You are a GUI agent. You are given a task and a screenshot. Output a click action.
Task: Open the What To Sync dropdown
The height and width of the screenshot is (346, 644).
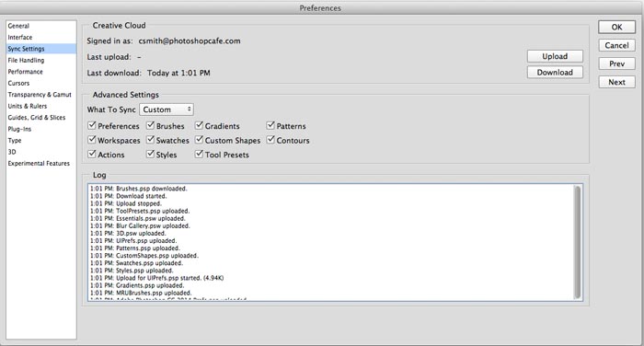167,110
